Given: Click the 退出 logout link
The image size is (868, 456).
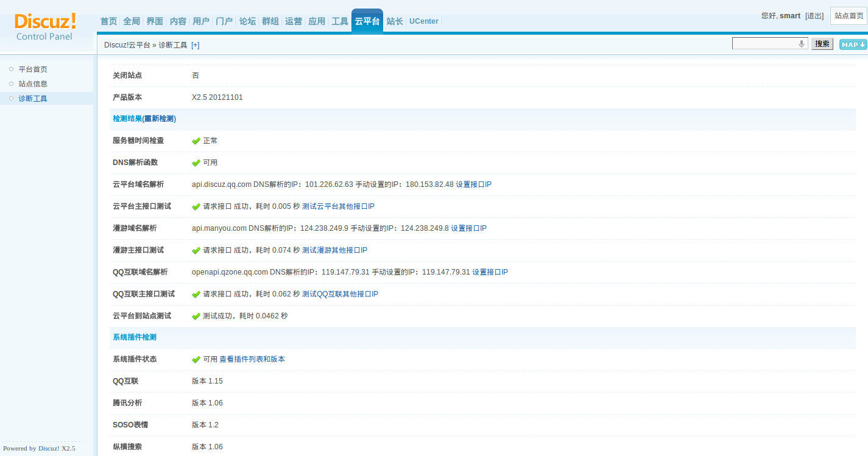Looking at the screenshot, I should [814, 16].
